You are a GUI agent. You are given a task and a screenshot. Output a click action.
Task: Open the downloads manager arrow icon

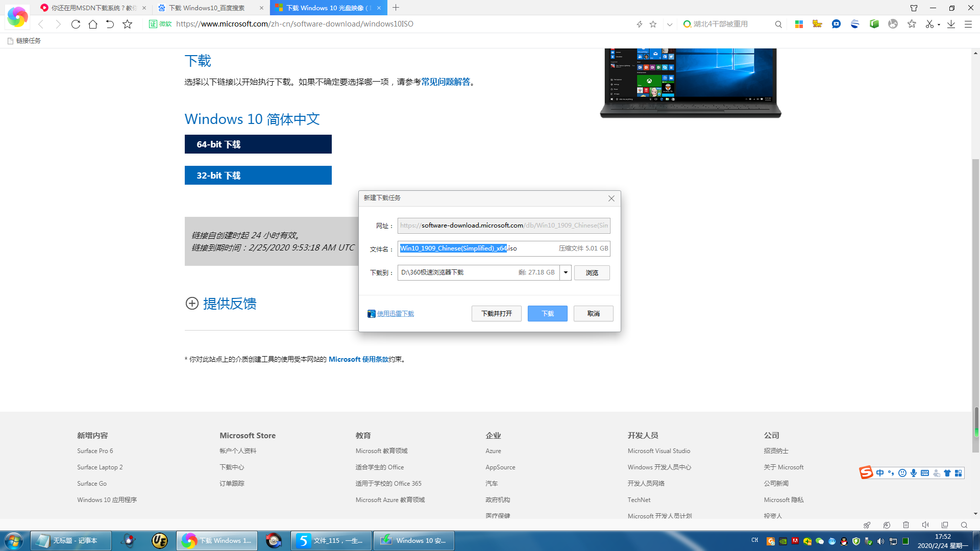coord(951,24)
